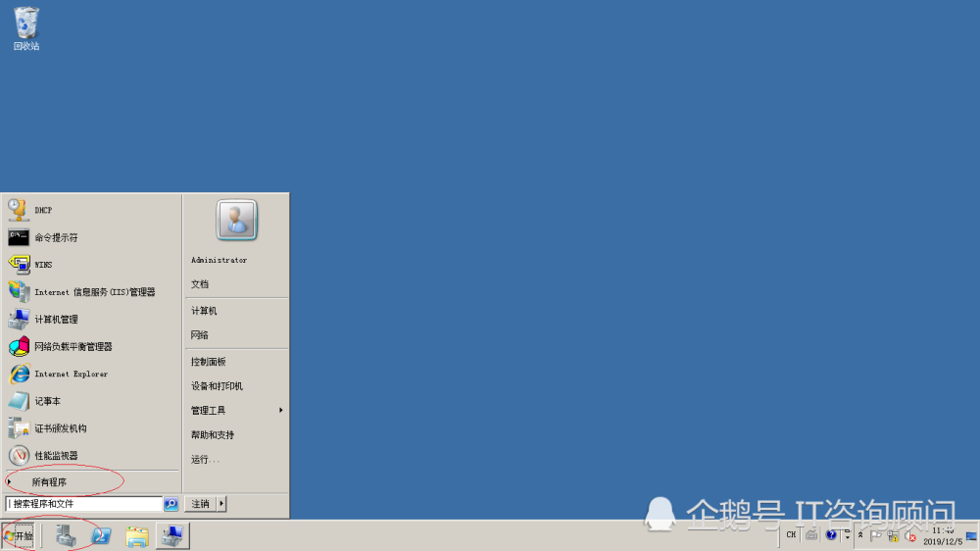Click the muted volume tray icon

click(x=910, y=536)
